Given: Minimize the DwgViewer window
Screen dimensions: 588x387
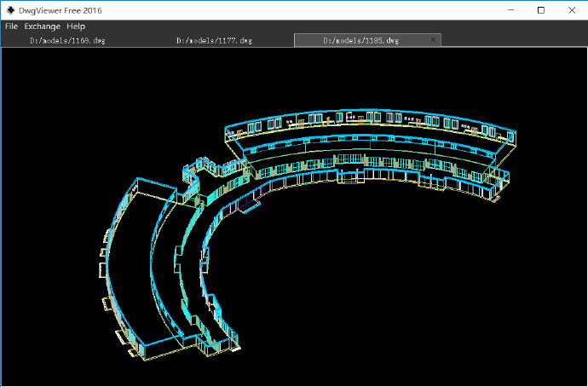Looking at the screenshot, I should 510,10.
